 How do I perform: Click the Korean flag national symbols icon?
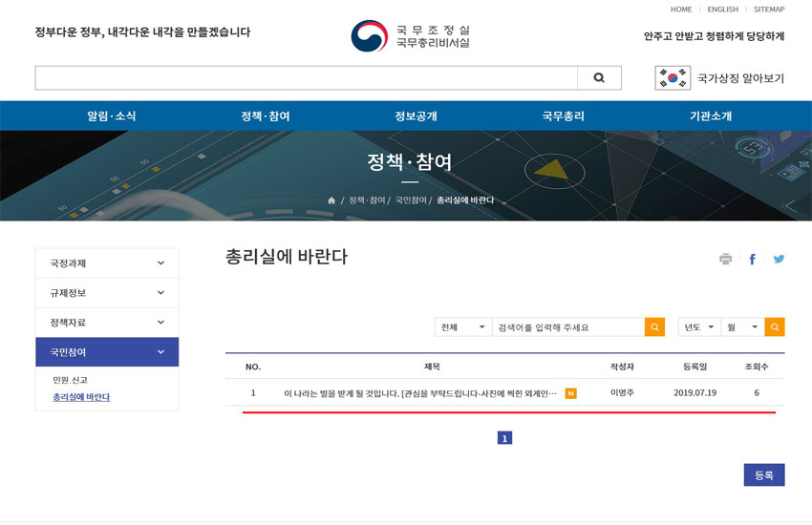[673, 78]
